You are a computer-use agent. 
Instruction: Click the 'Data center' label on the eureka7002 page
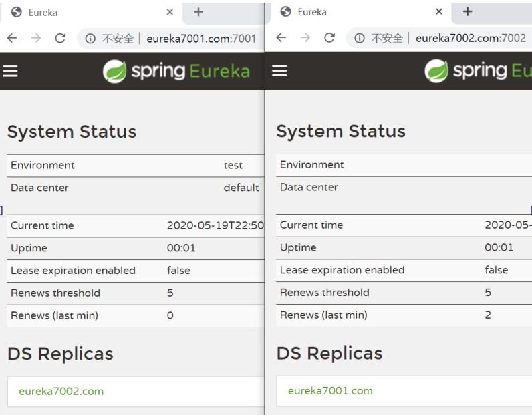point(309,187)
